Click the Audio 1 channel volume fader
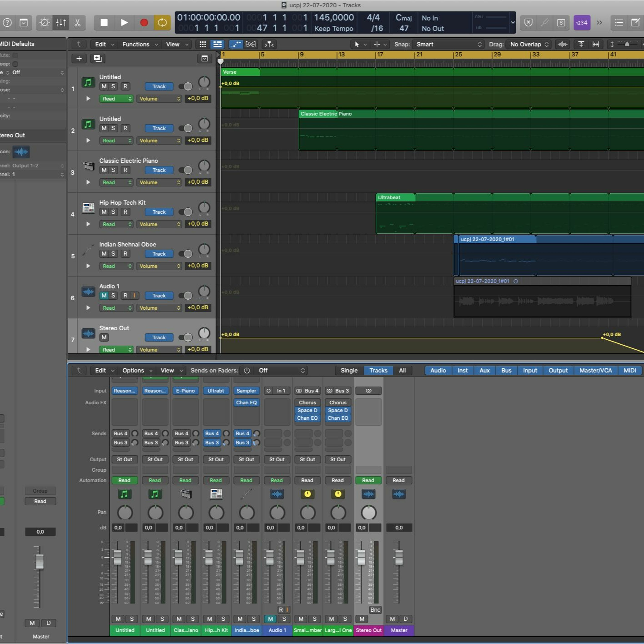 click(270, 557)
